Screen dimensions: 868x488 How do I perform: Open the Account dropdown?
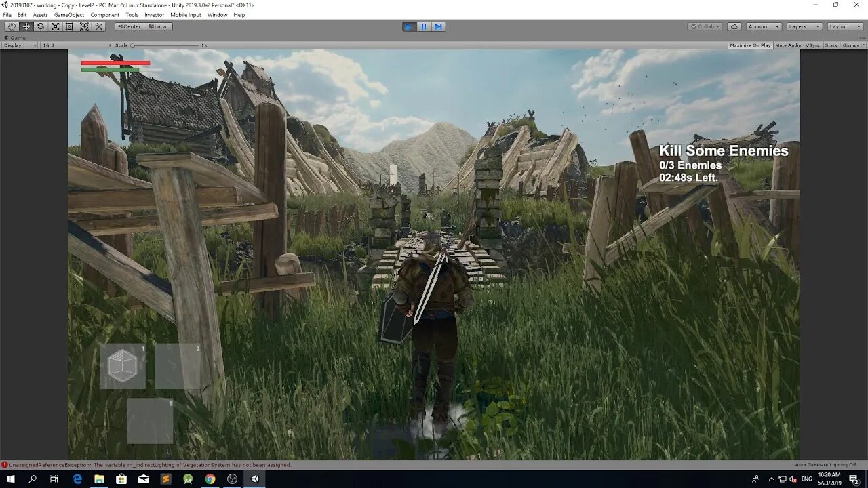coord(762,26)
